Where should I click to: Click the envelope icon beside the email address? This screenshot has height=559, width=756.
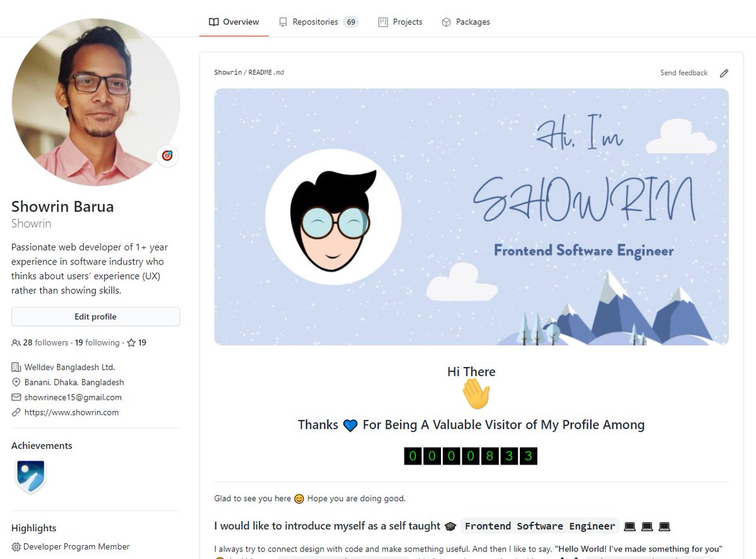tap(16, 397)
